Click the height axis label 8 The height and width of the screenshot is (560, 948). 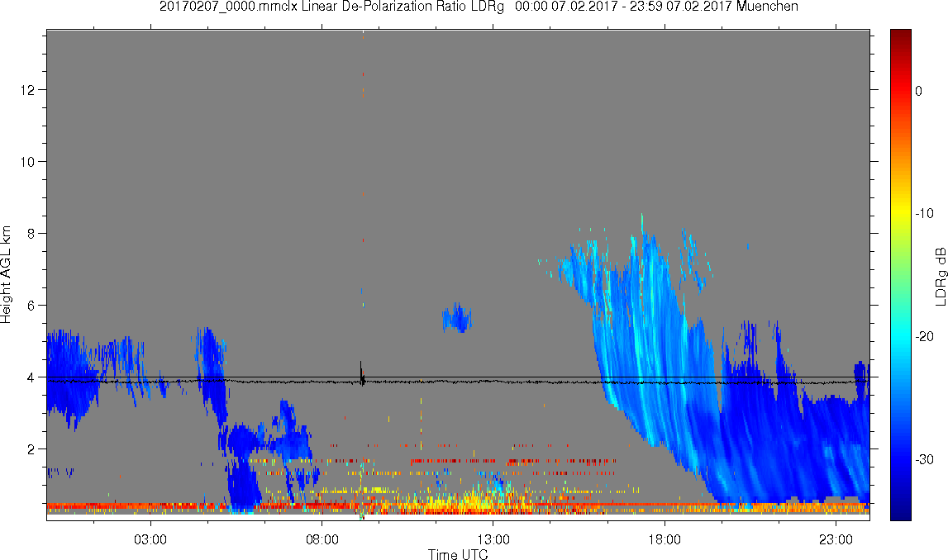coord(32,234)
